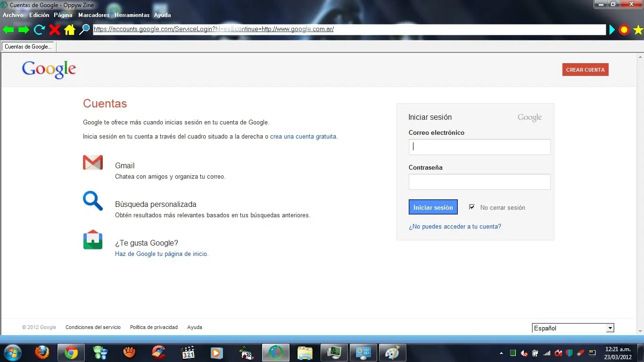The width and height of the screenshot is (644, 362).
Task: Click the Búsqueda personalizada magnifier icon
Action: click(93, 201)
